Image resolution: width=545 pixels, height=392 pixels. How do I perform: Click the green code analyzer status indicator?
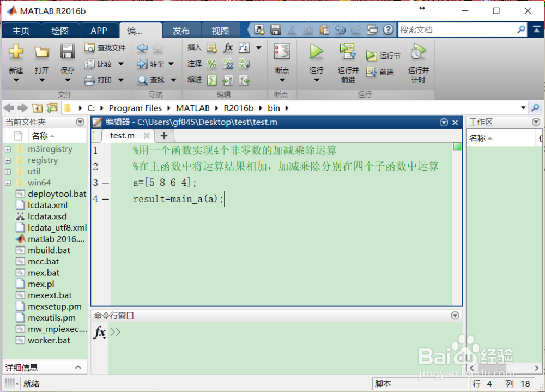click(457, 147)
